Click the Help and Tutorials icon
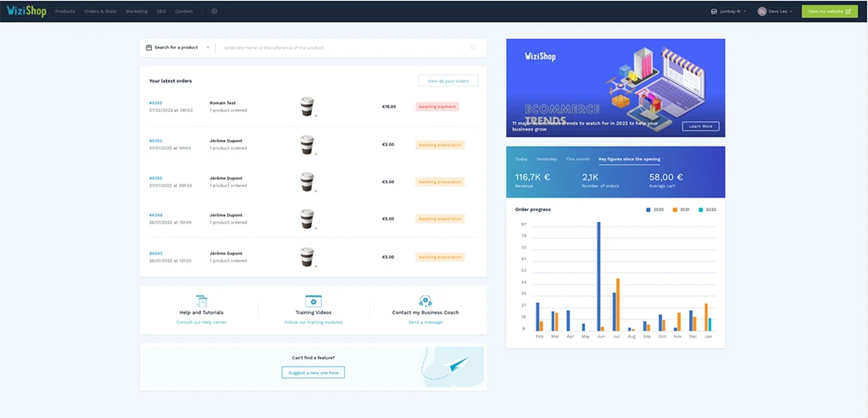Screen dimensions: 868x418 [x=202, y=301]
